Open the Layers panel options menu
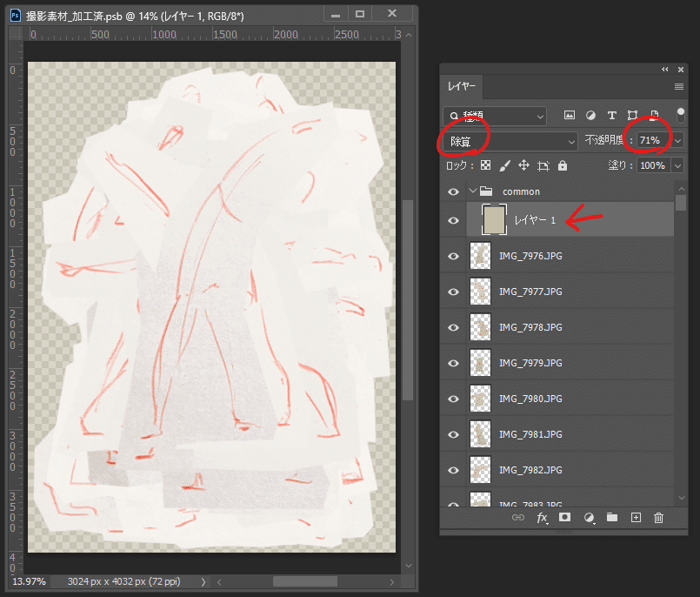Viewport: 700px width, 597px height. coord(679,87)
